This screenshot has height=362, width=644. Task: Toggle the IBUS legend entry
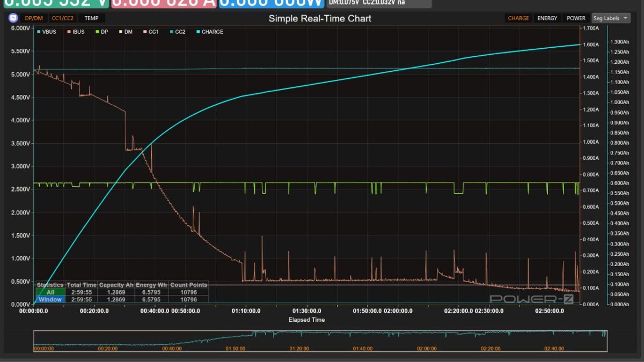76,32
